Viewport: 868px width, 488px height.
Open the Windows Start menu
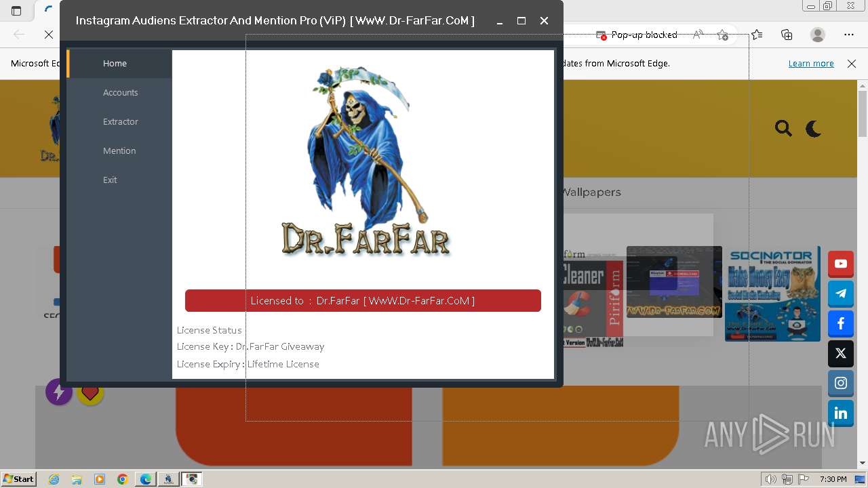pos(19,479)
